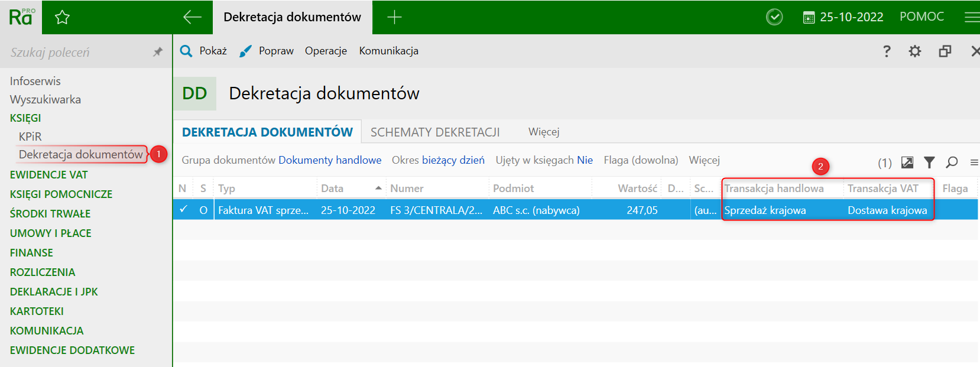
Task: Switch to DEKRETACJA DOKUMENTÓW subtab
Action: click(x=267, y=132)
